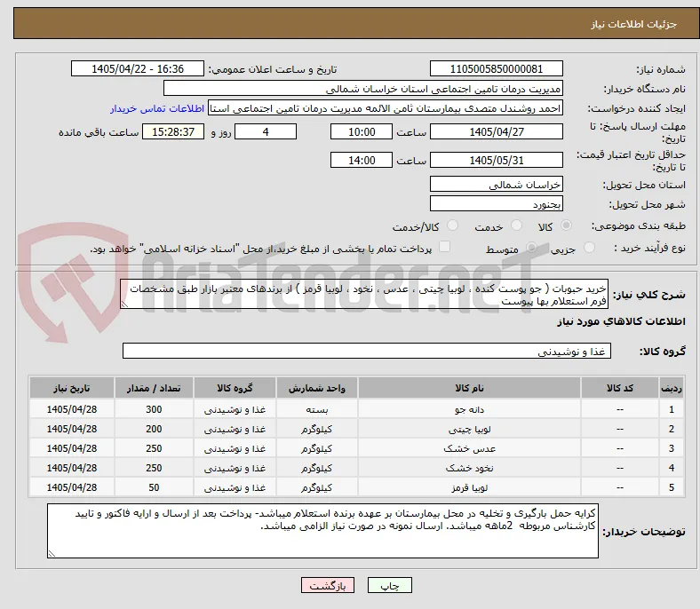The height and width of the screenshot is (609, 700).
Task: Click the delivery province field خراسان شمالی
Action: [x=496, y=185]
